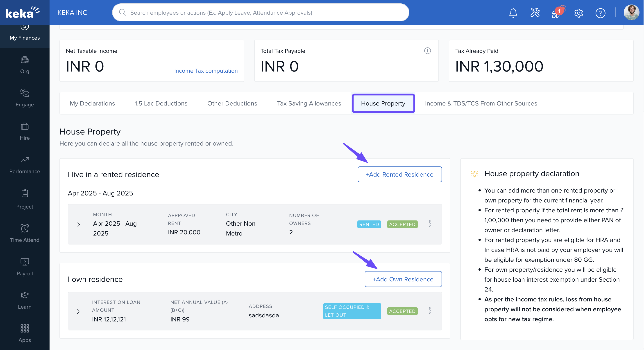Switch to the Other Deductions tab

(232, 103)
